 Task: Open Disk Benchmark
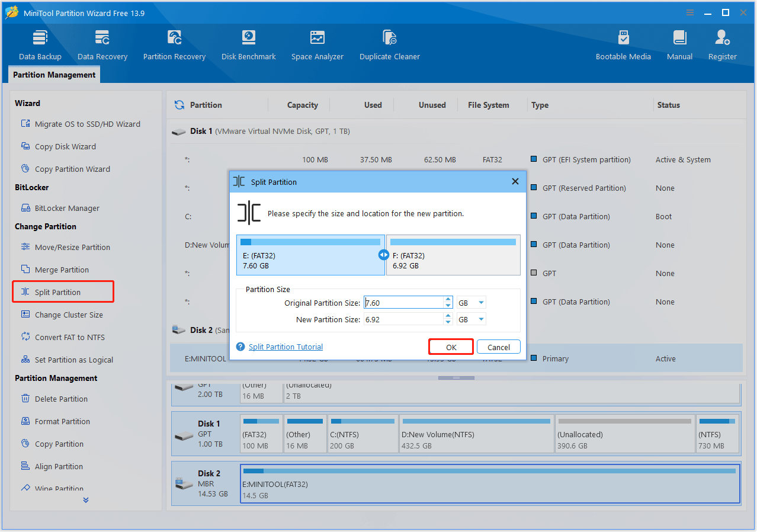(249, 45)
